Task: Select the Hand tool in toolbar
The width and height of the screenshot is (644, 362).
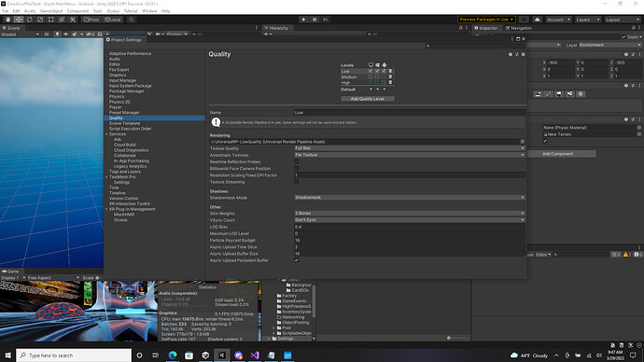Action: pos(7,20)
